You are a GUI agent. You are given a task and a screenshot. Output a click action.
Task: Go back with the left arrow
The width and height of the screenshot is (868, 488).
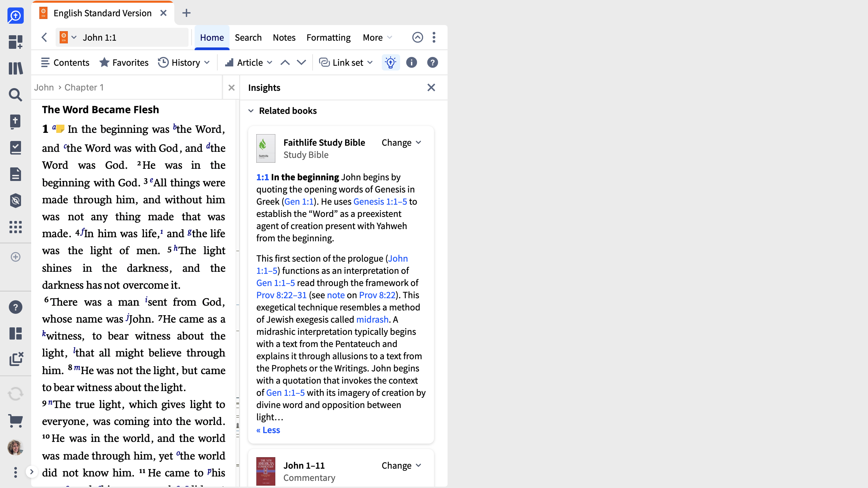click(44, 37)
